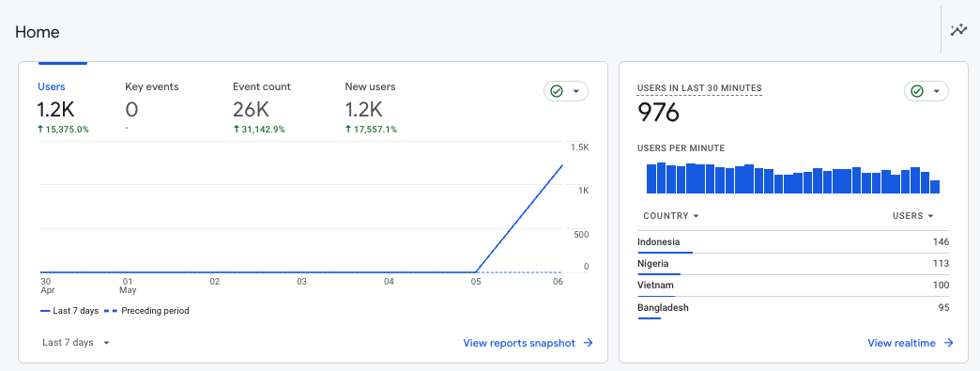
Task: Open the Insights sparkline icon
Action: pyautogui.click(x=958, y=30)
